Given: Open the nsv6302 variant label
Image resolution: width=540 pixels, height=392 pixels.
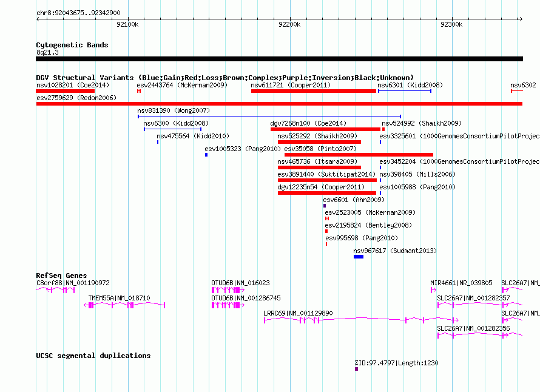Looking at the screenshot, I should pyautogui.click(x=523, y=85).
